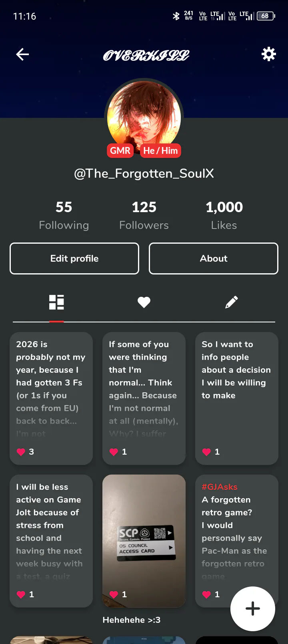Screen dimensions: 288x644
Task: Toggle heart on 'So I want to' post
Action: pos(207,452)
